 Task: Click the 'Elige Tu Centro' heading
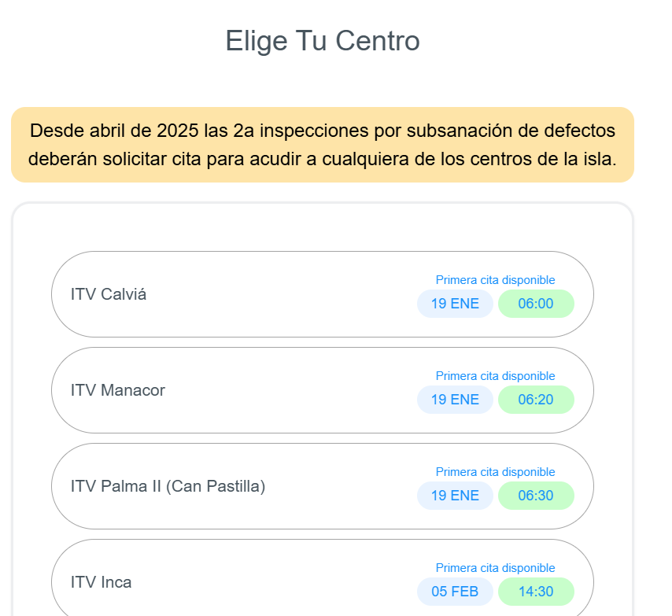pos(323,41)
